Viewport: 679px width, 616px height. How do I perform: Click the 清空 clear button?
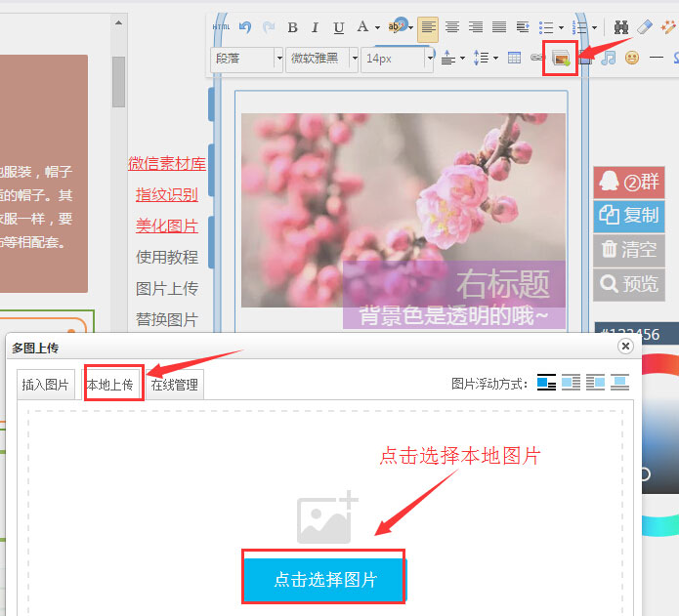pos(629,250)
